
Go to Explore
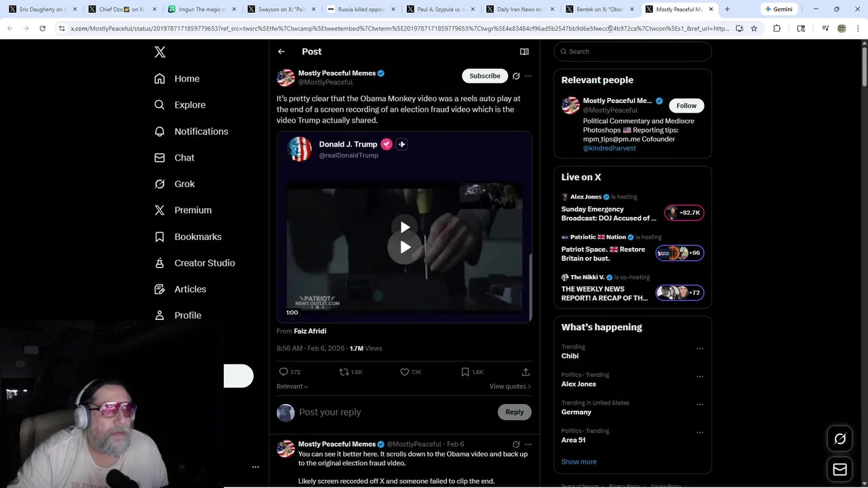point(180,105)
